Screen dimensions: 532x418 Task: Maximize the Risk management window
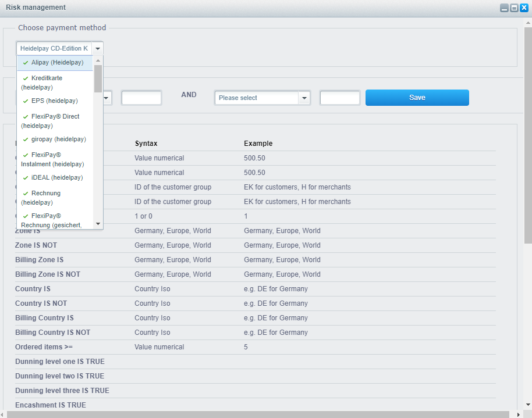515,8
